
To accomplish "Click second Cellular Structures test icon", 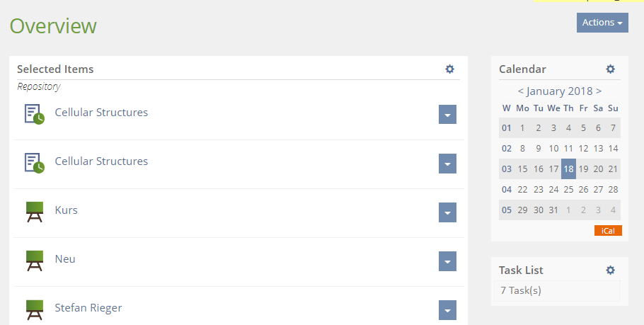I will [34, 162].
